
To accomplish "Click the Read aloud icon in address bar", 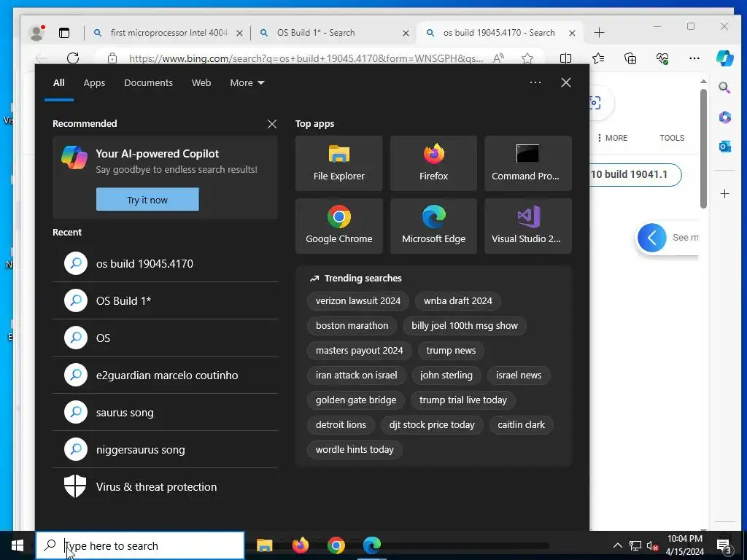I will [x=498, y=58].
